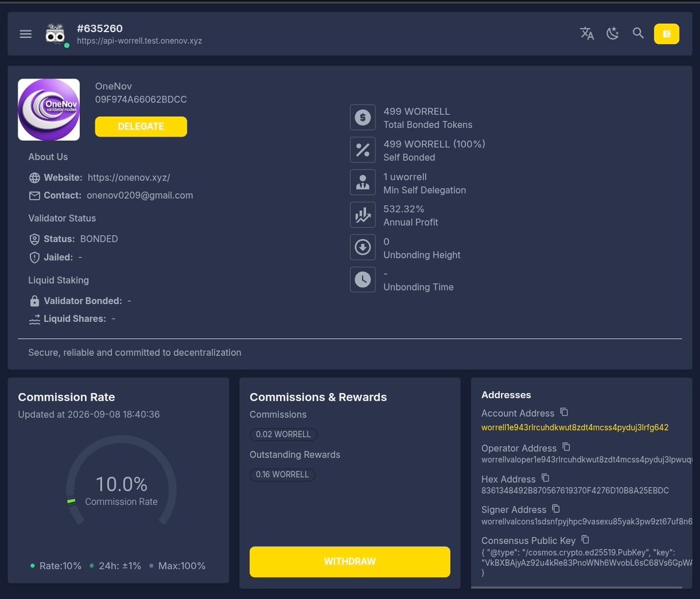Copy the Operator Address
700x599 pixels.
click(566, 447)
